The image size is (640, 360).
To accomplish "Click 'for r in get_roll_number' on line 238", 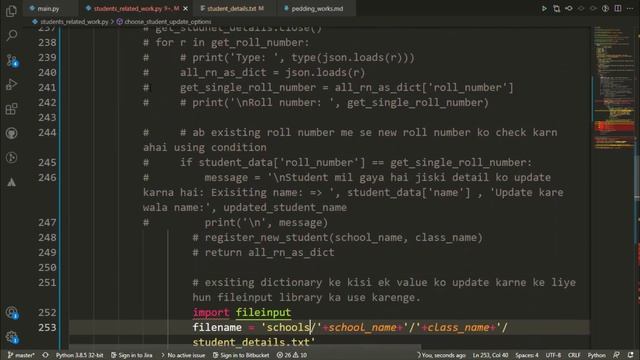I will 229,42.
